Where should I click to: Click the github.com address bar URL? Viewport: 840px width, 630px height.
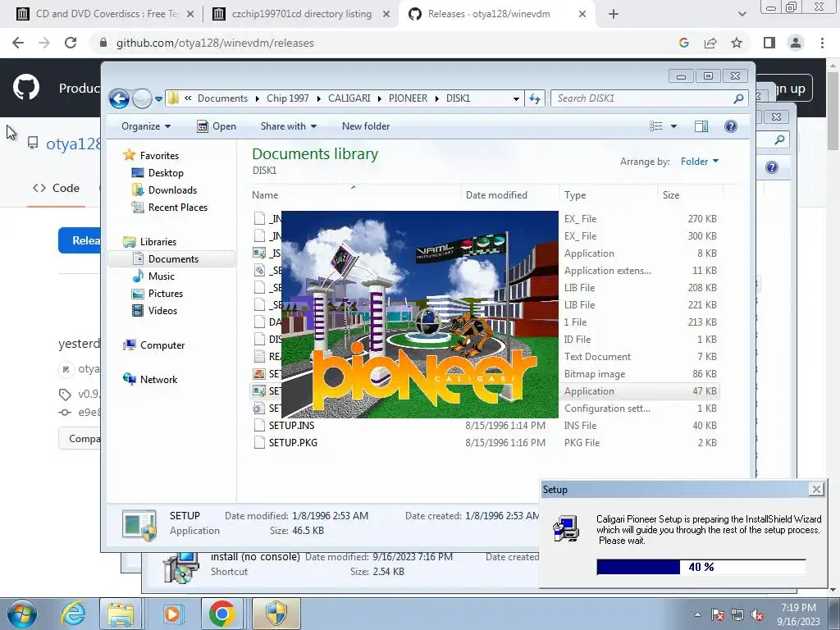[x=215, y=43]
